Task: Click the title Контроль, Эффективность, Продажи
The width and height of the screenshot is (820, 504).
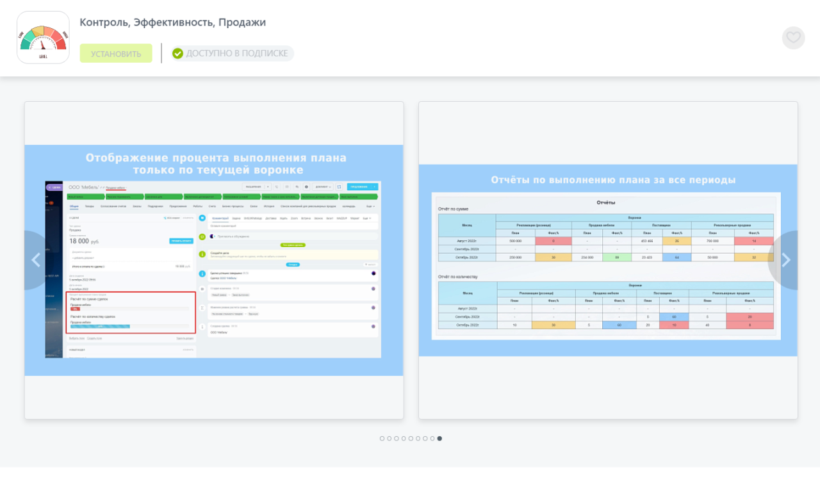Action: [x=173, y=22]
